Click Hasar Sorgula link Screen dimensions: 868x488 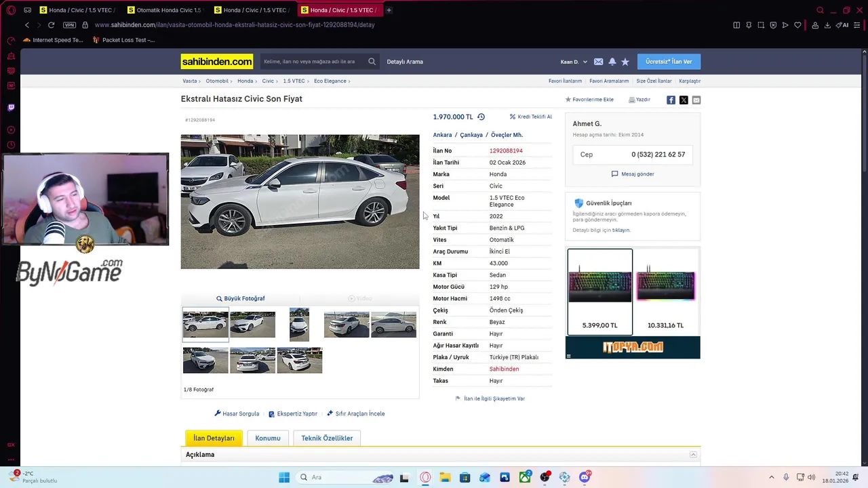coord(237,413)
